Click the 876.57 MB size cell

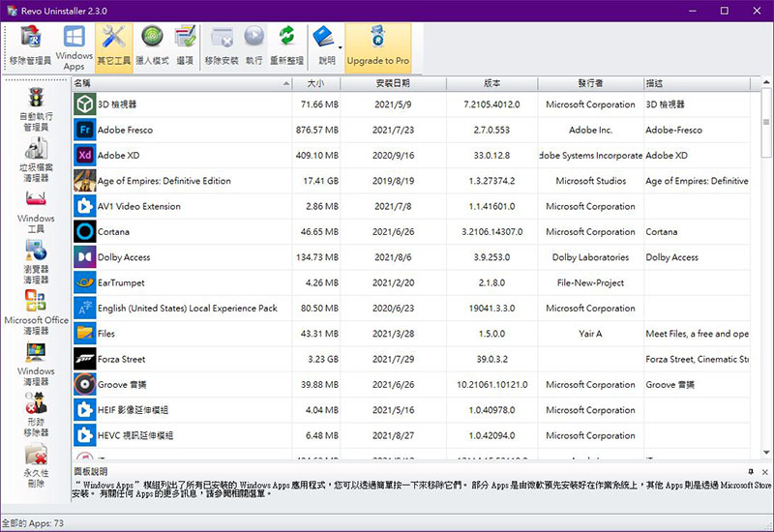pos(317,130)
